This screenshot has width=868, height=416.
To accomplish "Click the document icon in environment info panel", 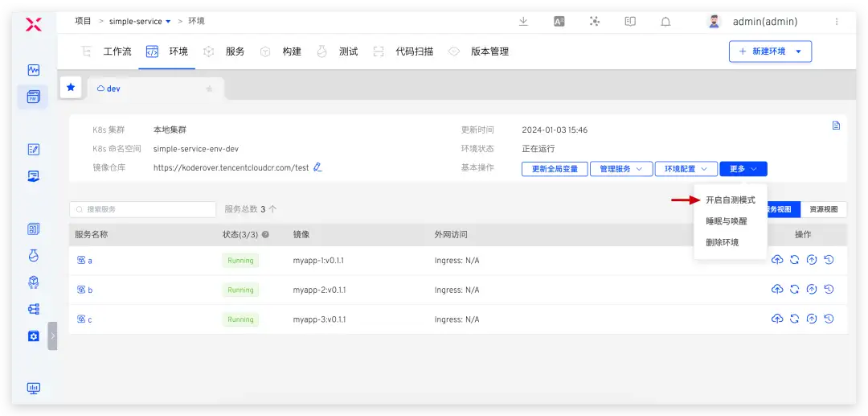I will [x=836, y=126].
